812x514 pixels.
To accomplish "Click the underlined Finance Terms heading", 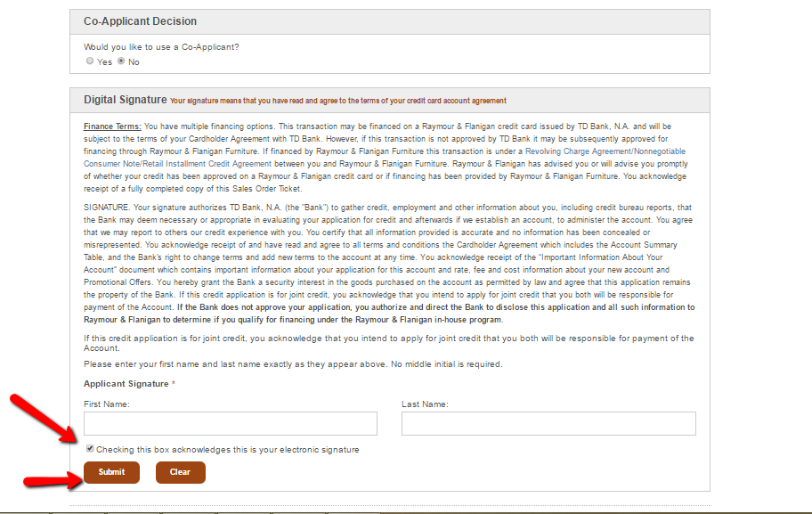I will coord(112,126).
